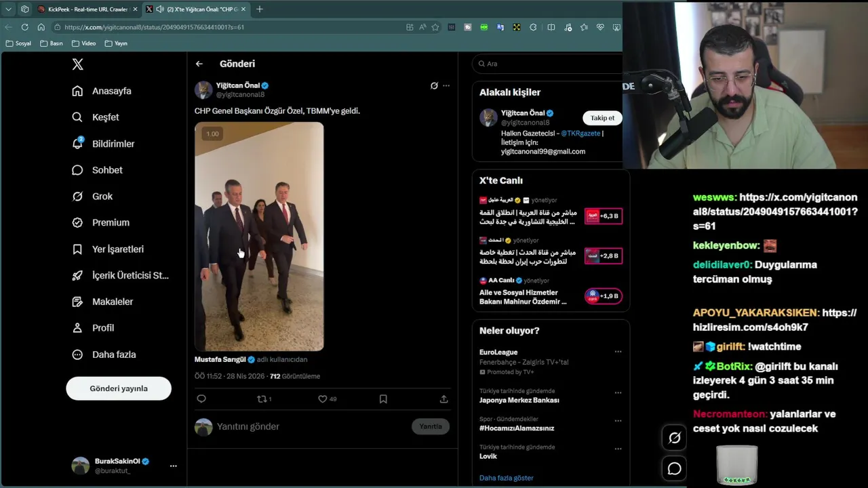The width and height of the screenshot is (868, 488).
Task: Click Daha fazla göster link
Action: [507, 478]
